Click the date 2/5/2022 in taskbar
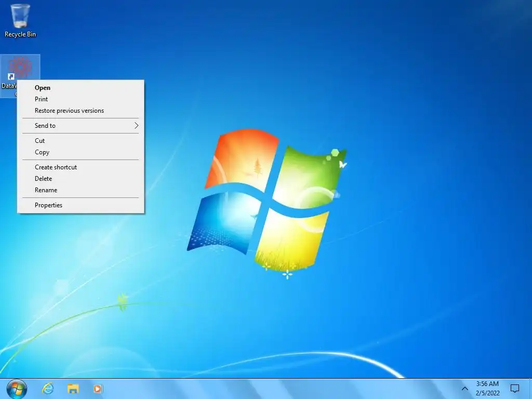Screen dimensions: 532x399 tap(487, 393)
